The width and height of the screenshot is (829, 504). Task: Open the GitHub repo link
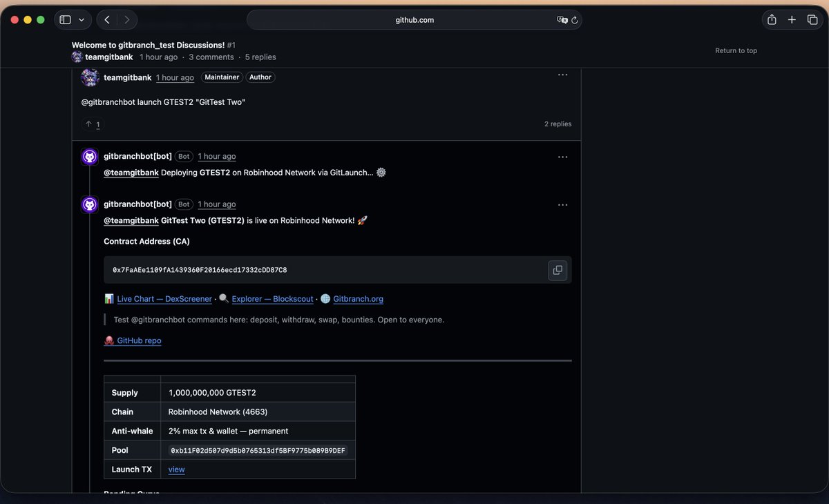tap(139, 340)
